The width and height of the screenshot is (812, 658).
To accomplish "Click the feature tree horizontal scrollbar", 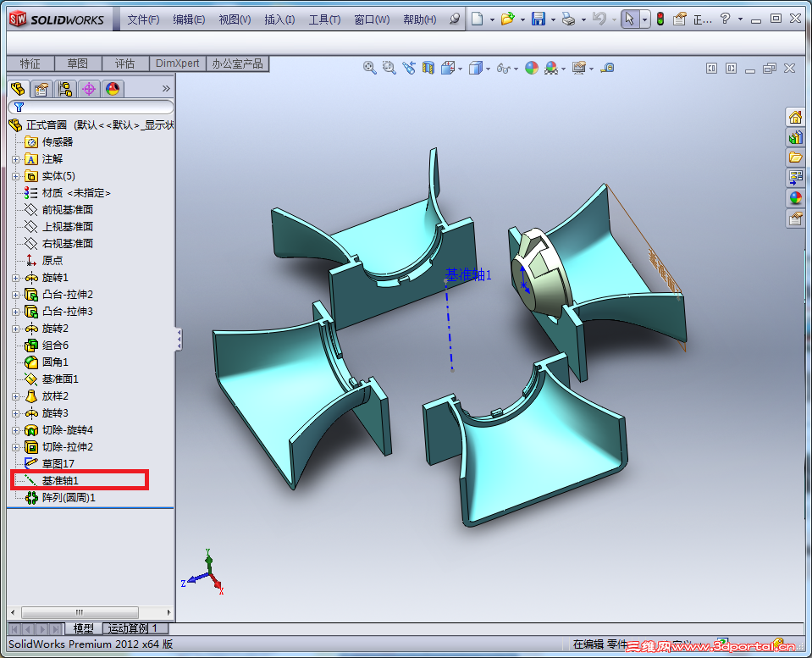I will [x=80, y=612].
